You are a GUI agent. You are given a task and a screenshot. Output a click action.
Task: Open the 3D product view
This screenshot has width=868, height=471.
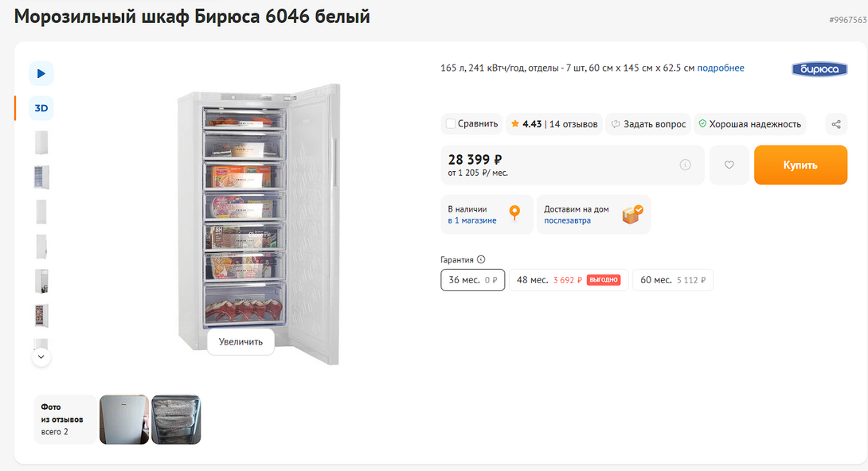(x=41, y=108)
